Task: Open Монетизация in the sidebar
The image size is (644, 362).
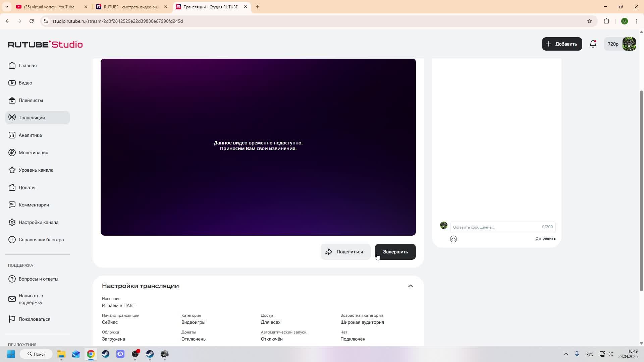Action: tap(33, 153)
